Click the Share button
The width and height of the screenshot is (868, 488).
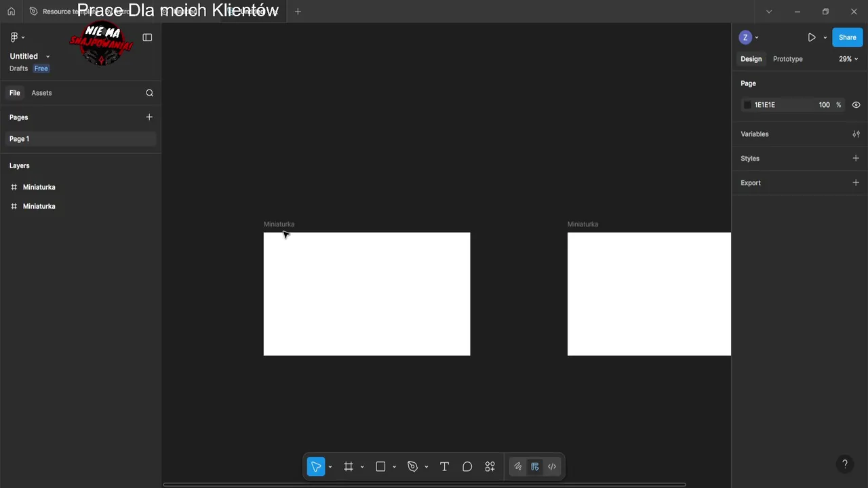click(847, 37)
